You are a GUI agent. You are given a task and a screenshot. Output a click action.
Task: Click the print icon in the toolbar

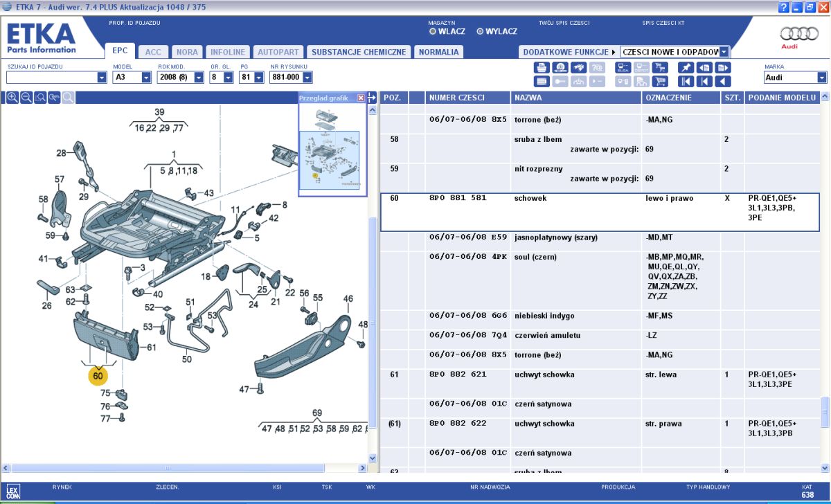[x=542, y=68]
